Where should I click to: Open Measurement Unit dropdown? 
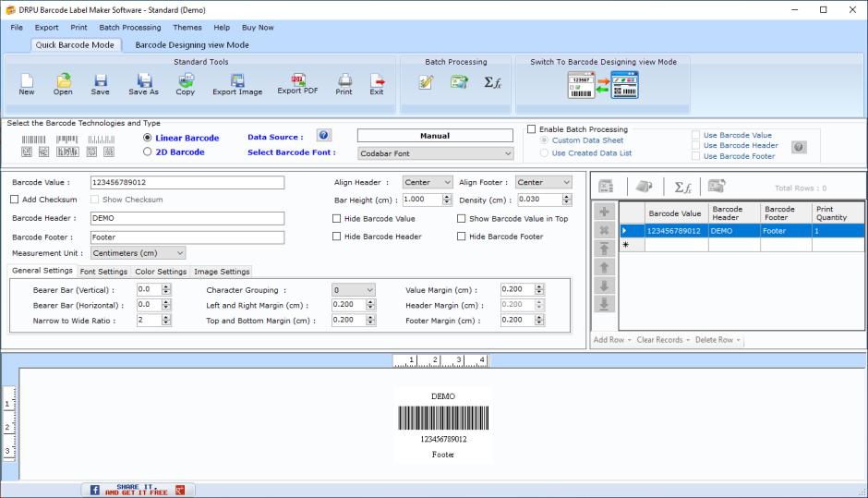click(x=138, y=253)
